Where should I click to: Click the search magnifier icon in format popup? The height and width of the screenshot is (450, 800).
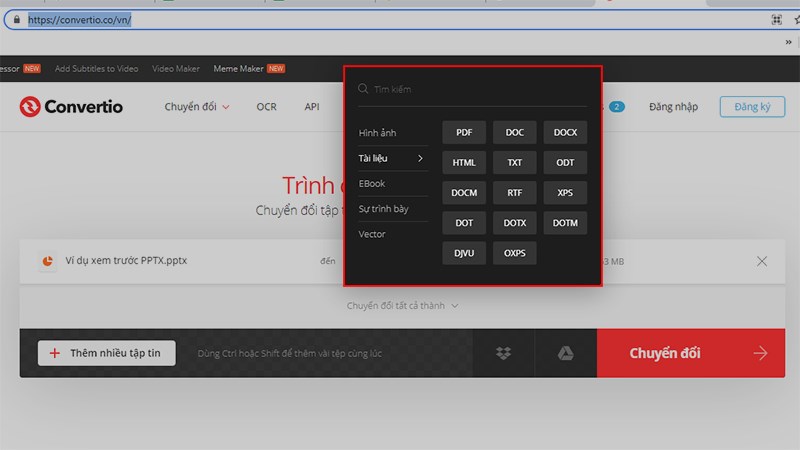(x=363, y=89)
